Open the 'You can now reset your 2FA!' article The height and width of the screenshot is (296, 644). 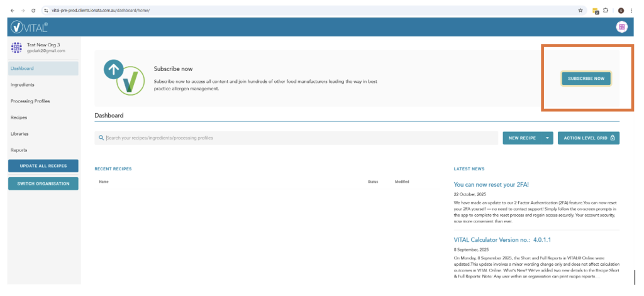491,184
